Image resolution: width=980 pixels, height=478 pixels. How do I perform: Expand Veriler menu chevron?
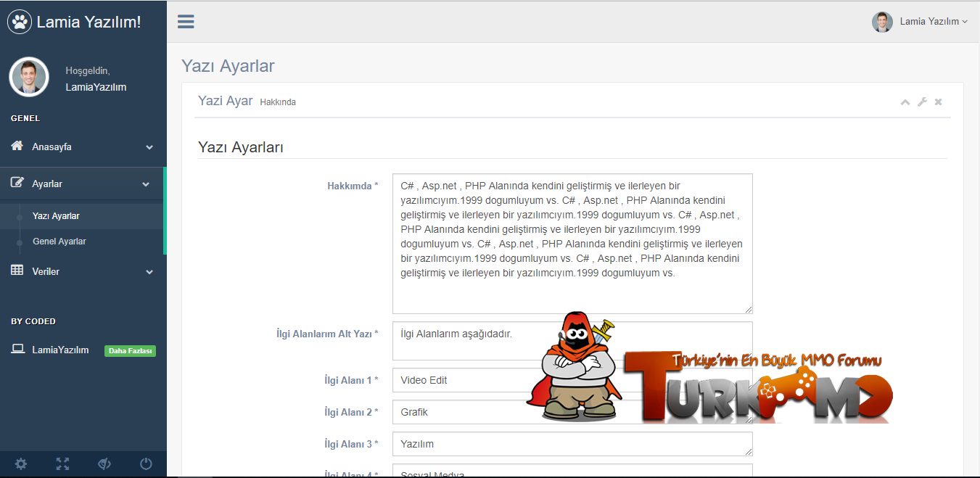coord(149,272)
